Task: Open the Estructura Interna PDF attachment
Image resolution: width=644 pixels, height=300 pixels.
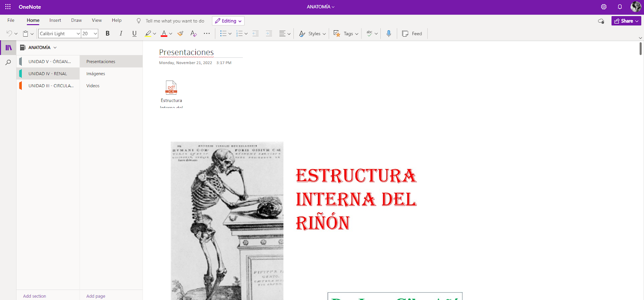Action: (171, 94)
